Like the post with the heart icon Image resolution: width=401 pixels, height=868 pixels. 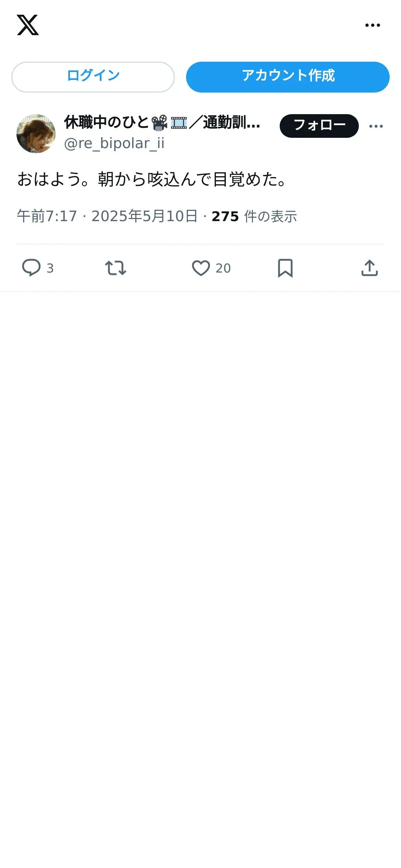tap(201, 268)
